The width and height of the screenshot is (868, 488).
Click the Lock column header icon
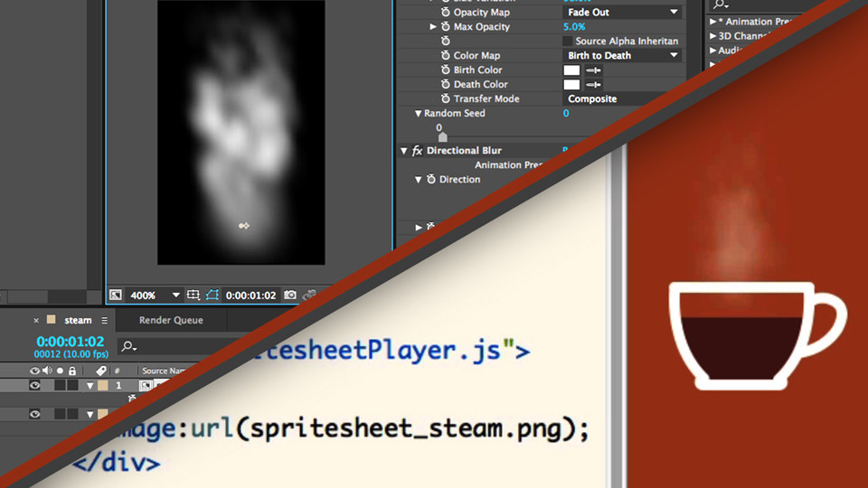click(x=72, y=371)
